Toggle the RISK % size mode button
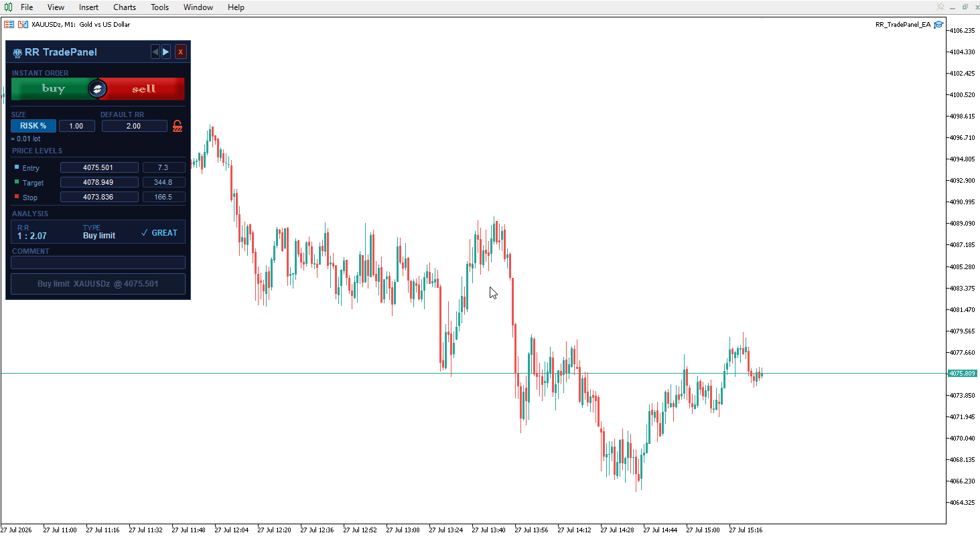This screenshot has width=980, height=537. tap(33, 126)
